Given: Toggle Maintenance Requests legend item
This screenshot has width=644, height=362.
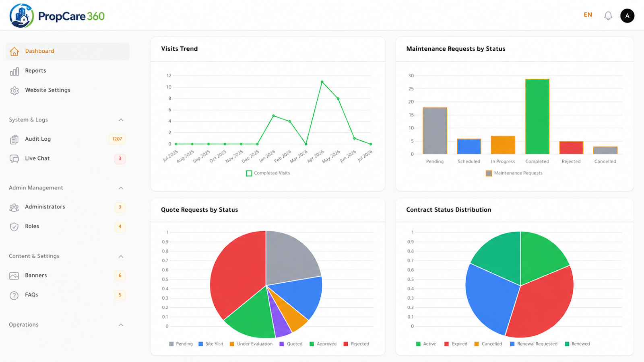Looking at the screenshot, I should coord(514,173).
